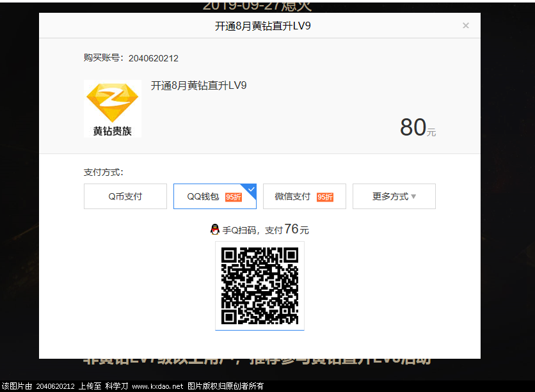Click the 支付方式 label
Image resolution: width=535 pixels, height=392 pixels.
[104, 172]
